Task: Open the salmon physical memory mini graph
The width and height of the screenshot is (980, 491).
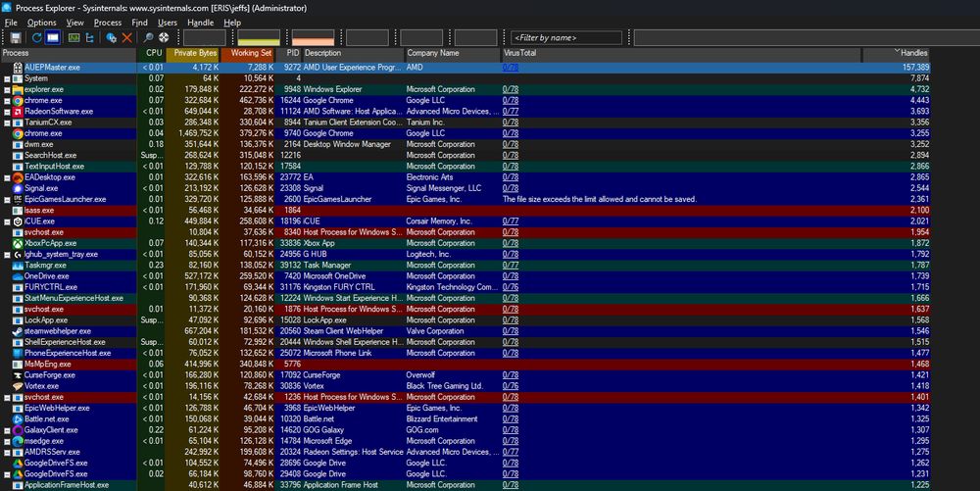Action: tap(314, 38)
